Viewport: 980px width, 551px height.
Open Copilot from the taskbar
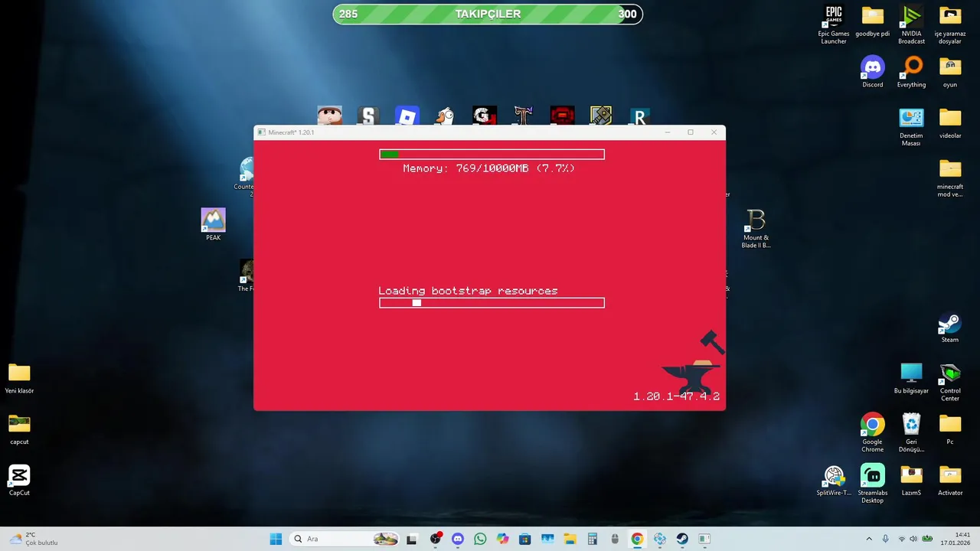point(502,539)
